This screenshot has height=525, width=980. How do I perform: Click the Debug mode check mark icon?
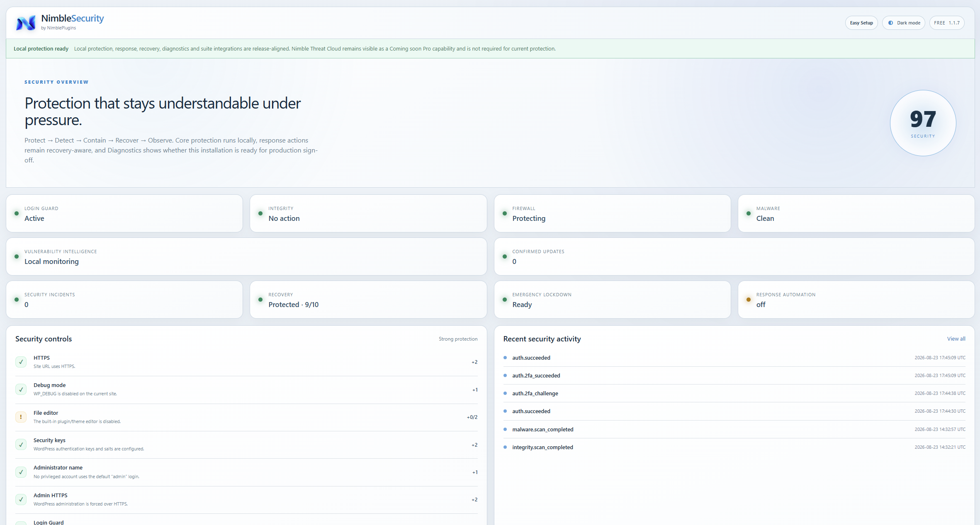pos(21,390)
